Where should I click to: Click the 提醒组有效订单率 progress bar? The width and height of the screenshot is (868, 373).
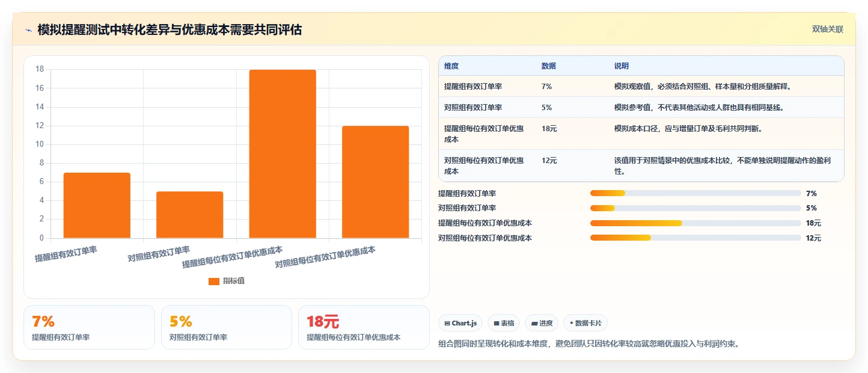point(695,193)
